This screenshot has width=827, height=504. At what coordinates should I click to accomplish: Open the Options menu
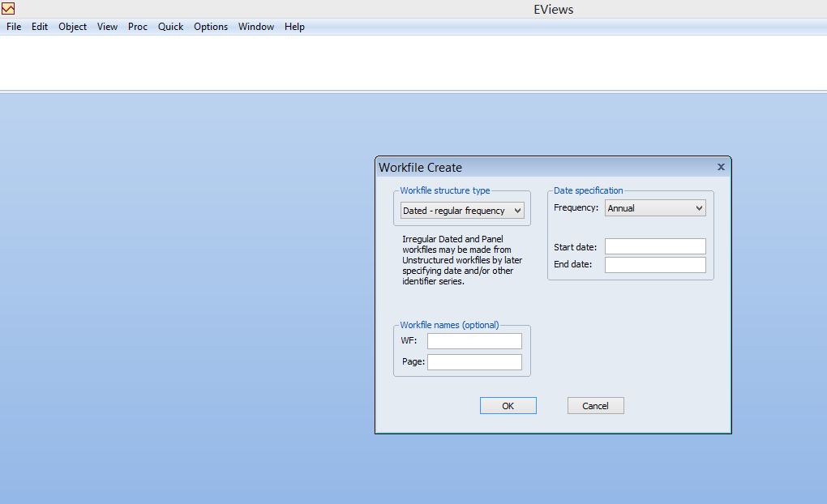click(211, 27)
